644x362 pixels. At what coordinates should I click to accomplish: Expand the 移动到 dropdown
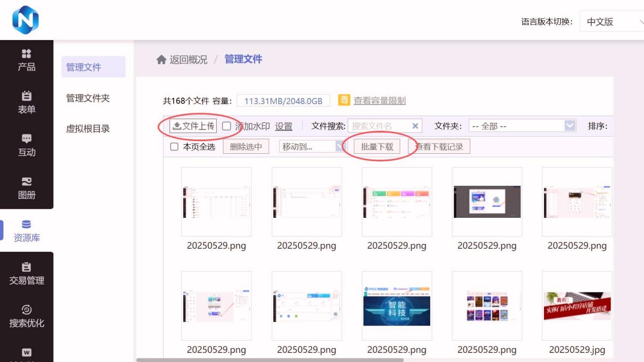312,147
